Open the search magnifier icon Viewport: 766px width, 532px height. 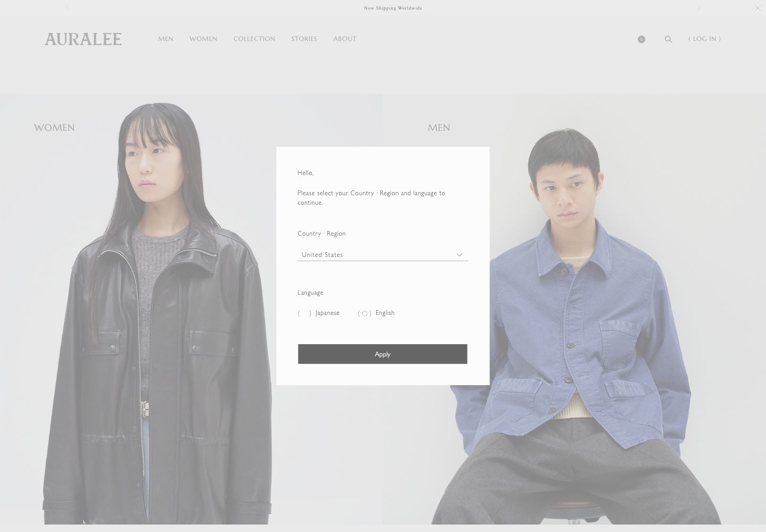click(x=669, y=39)
